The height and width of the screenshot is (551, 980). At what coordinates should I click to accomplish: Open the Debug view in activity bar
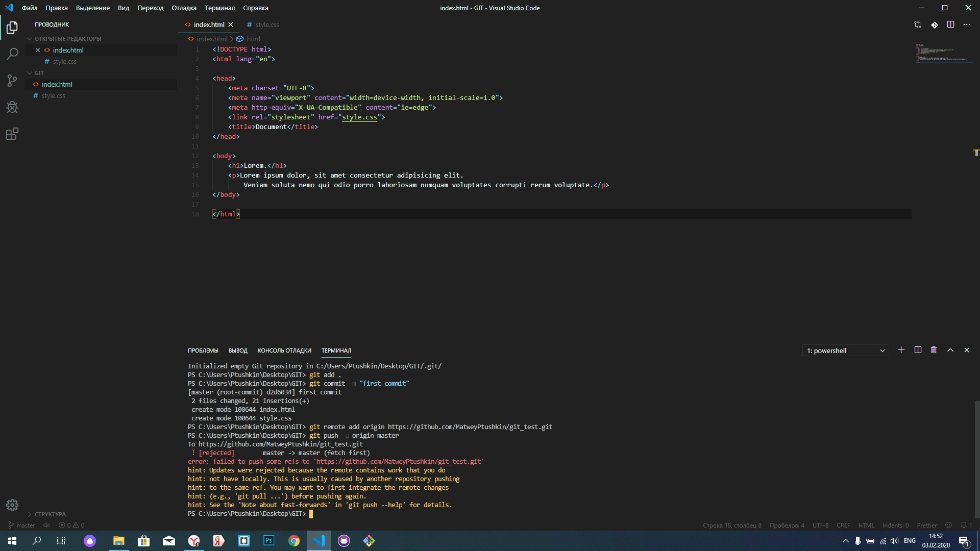pyautogui.click(x=12, y=107)
